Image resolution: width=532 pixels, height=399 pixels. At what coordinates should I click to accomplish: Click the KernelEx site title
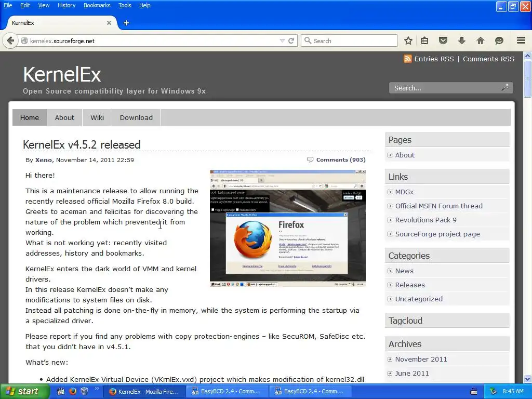coord(62,74)
